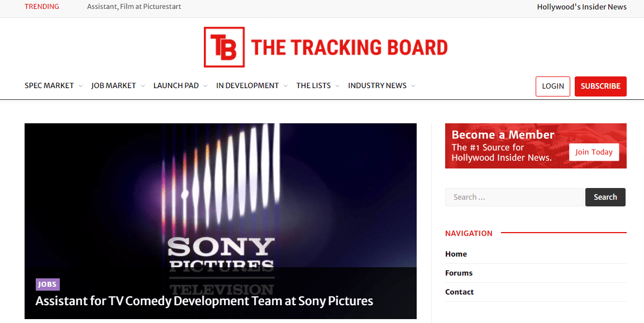This screenshot has width=644, height=323.
Task: Click the TB square logo icon
Action: pyautogui.click(x=224, y=47)
